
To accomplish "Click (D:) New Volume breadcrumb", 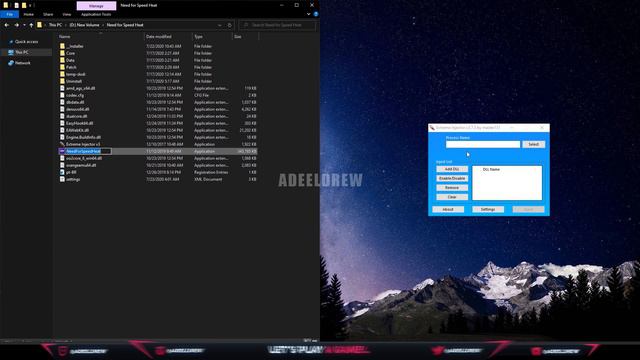I will [x=84, y=25].
